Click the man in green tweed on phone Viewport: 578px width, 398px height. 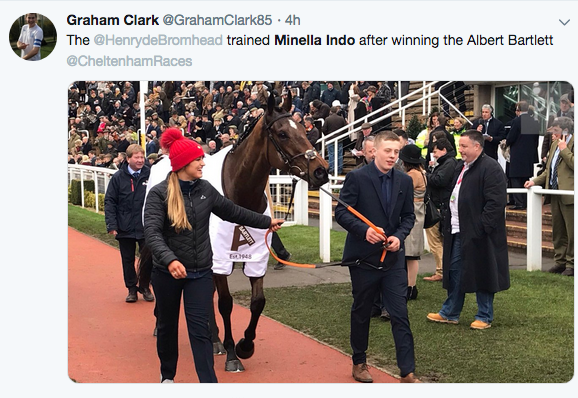point(555,195)
